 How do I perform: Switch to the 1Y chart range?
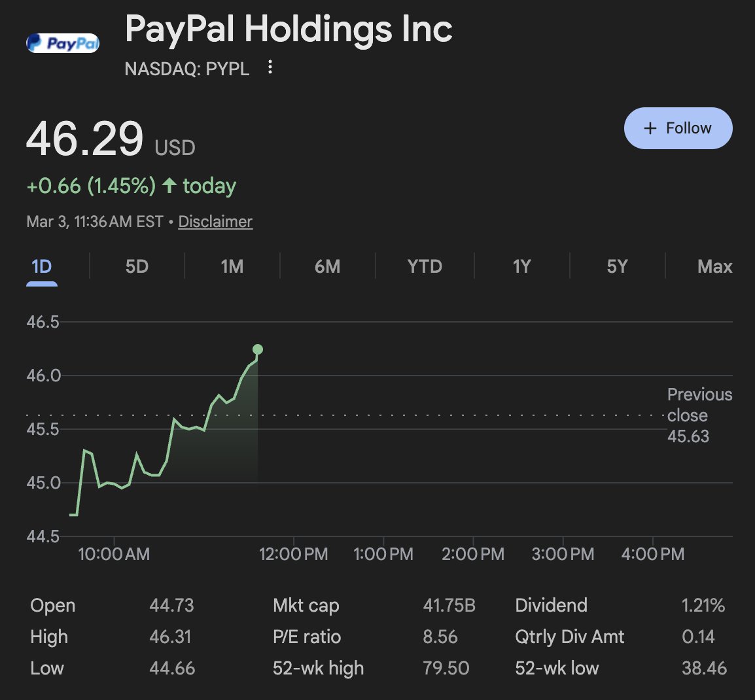(521, 266)
